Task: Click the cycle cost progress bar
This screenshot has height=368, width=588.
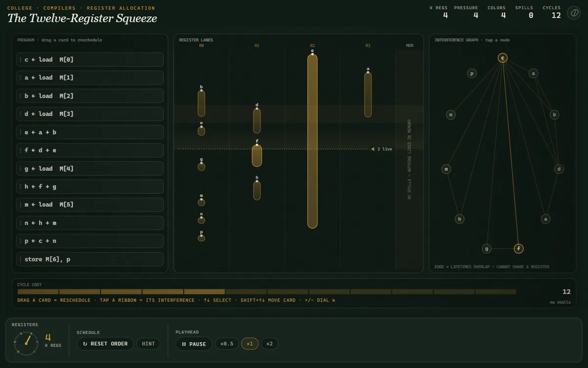Action: tap(267, 292)
